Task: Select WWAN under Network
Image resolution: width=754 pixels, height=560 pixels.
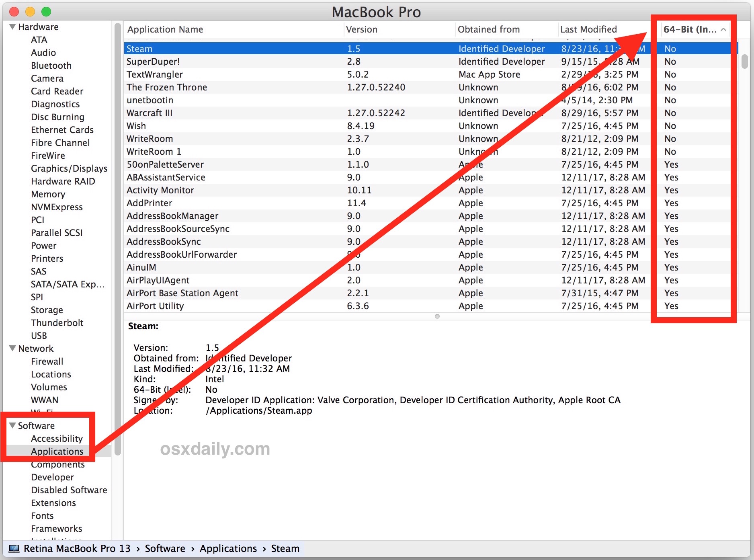Action: [44, 400]
